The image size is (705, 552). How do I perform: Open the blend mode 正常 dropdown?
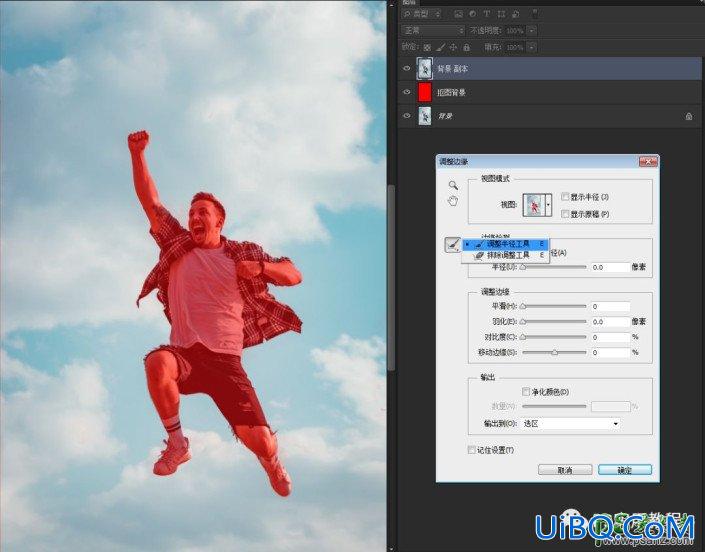433,31
